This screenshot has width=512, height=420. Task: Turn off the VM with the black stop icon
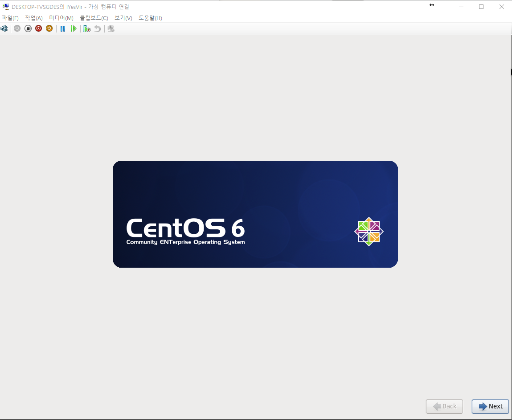(28, 29)
